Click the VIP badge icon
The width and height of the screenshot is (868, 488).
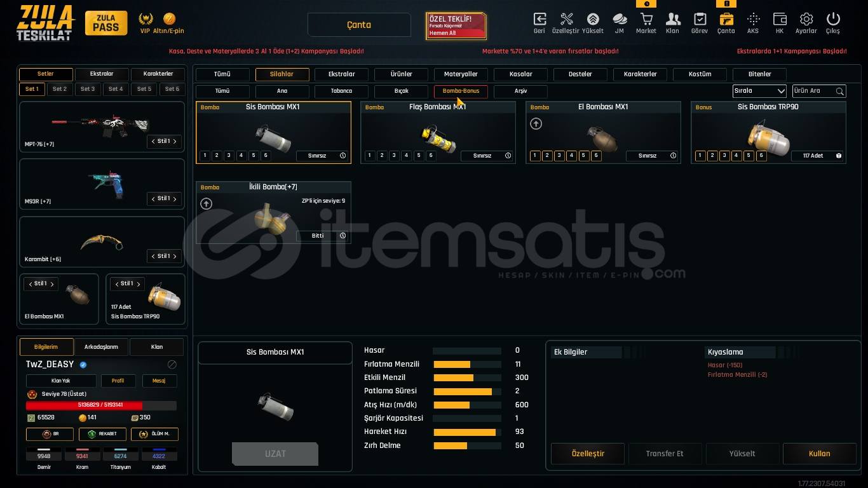coord(146,18)
